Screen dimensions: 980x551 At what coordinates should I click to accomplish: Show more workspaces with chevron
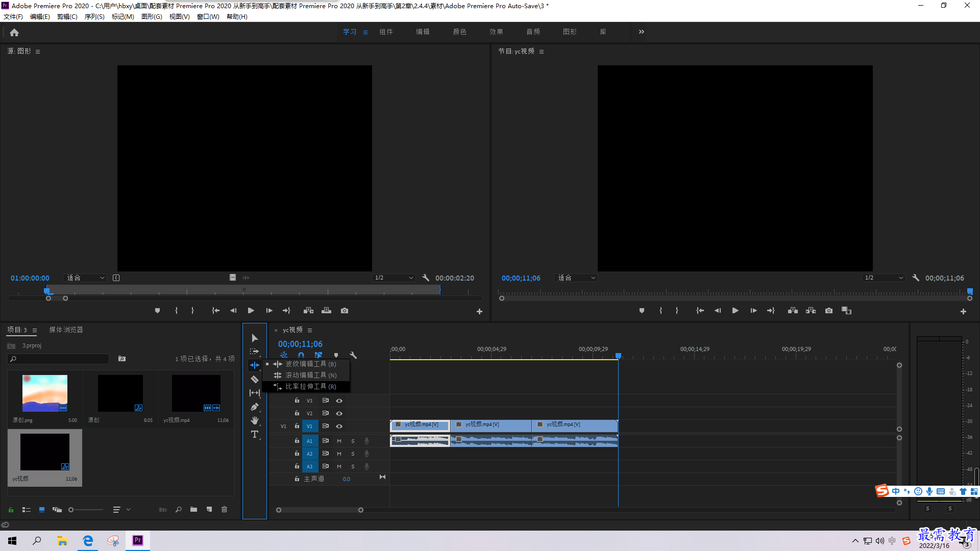click(x=642, y=32)
